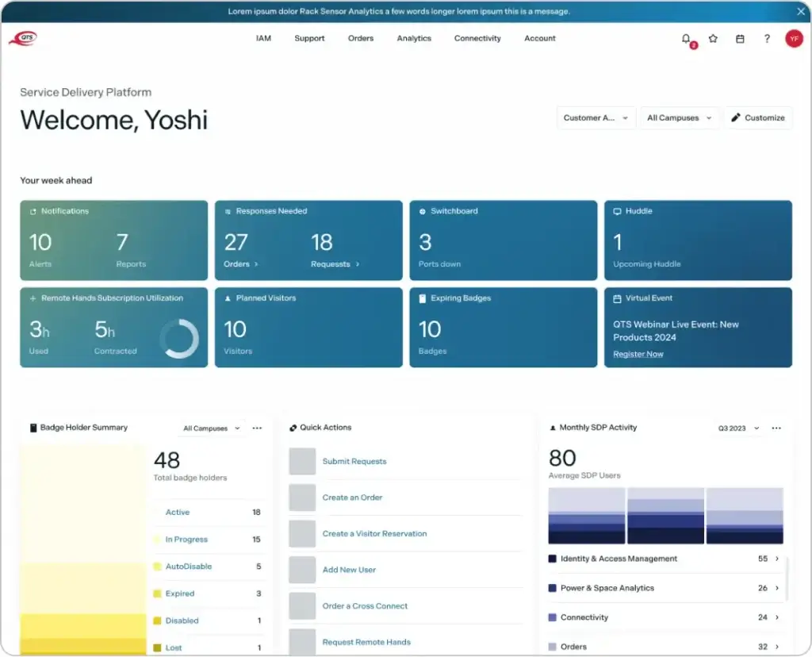The height and width of the screenshot is (657, 812).
Task: Click the help question mark icon
Action: [767, 39]
